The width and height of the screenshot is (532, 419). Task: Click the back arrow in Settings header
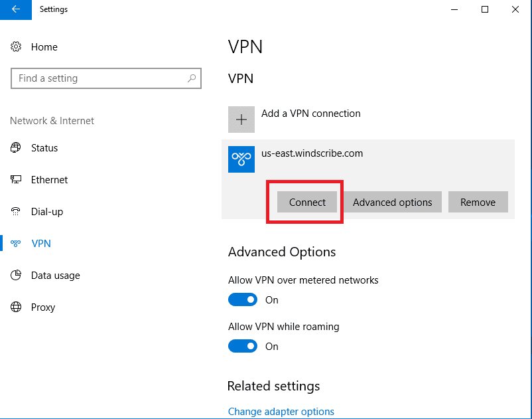click(15, 9)
